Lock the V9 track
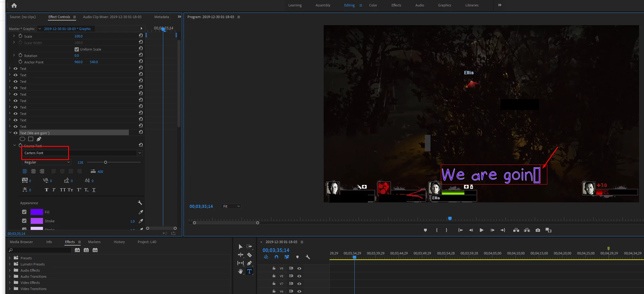The image size is (644, 294). point(274,268)
